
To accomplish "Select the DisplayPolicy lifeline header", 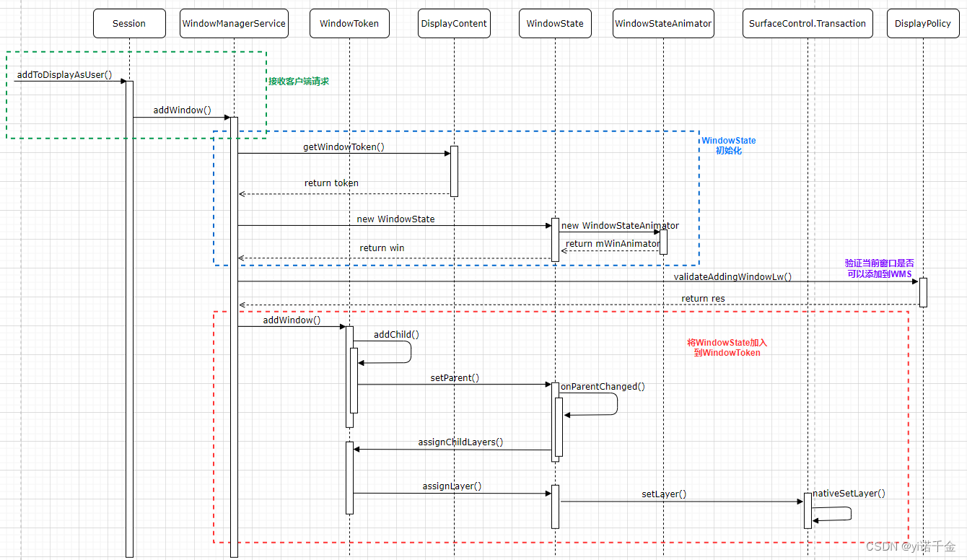I will pyautogui.click(x=922, y=23).
